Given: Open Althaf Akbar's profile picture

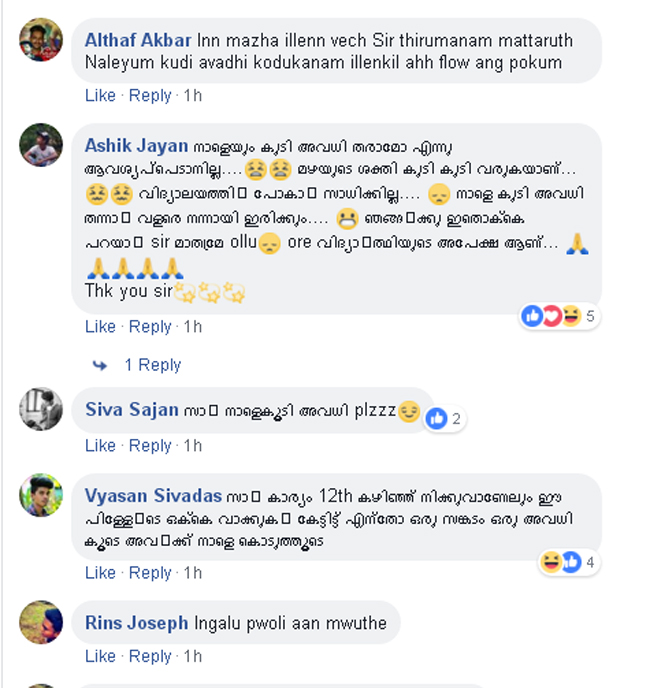Looking at the screenshot, I should coord(41,40).
